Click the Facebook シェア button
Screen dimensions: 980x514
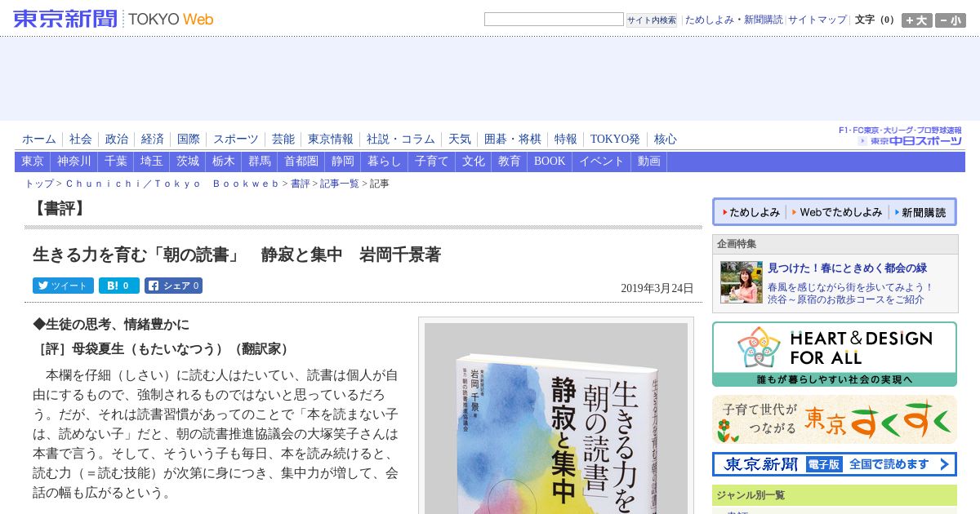(173, 286)
